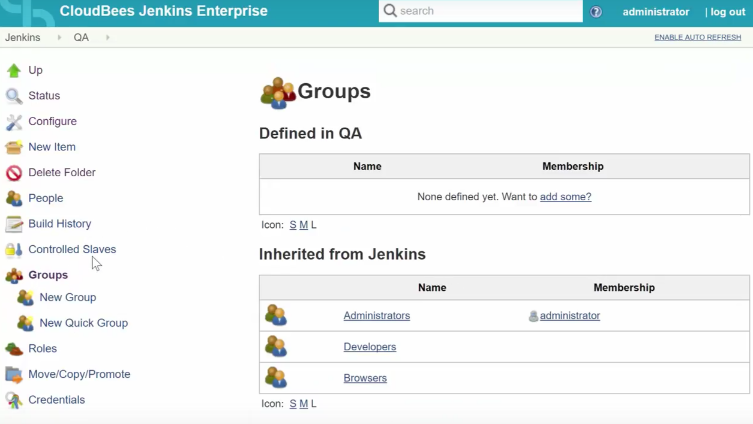
Task: Set icon size S under Defined in QA
Action: coord(293,225)
